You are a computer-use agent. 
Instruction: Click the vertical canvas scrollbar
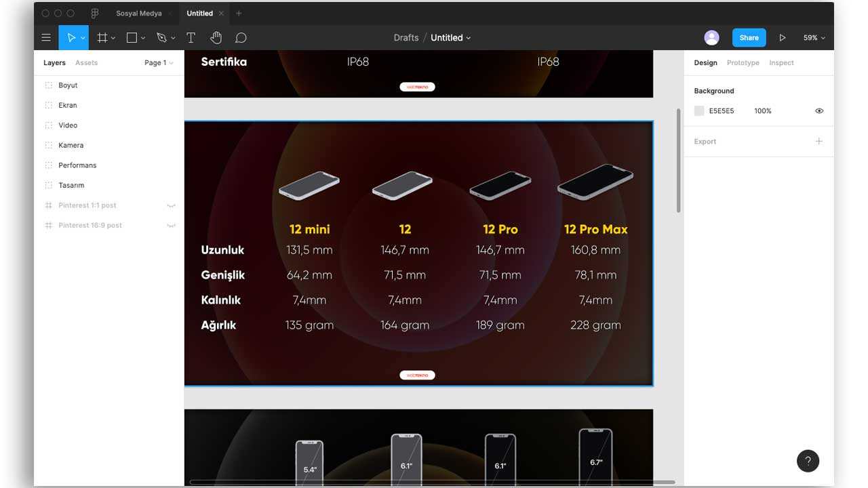(x=678, y=161)
